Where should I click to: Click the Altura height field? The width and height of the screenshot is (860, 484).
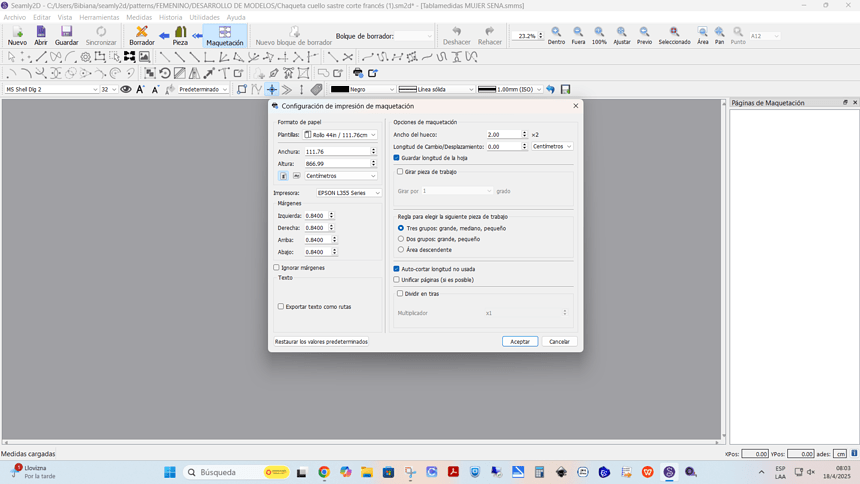click(341, 164)
